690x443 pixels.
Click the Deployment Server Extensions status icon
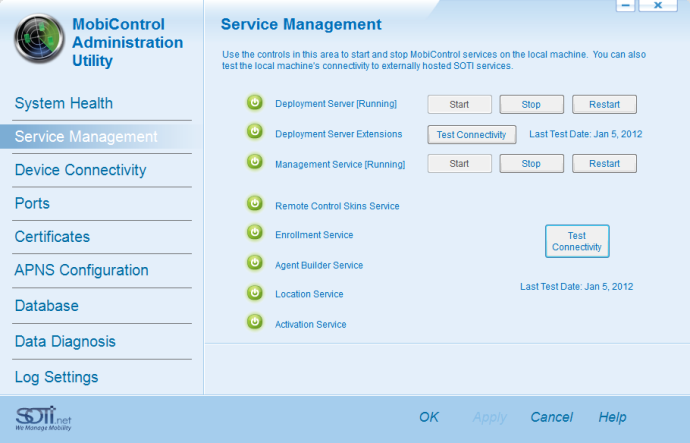tap(254, 132)
